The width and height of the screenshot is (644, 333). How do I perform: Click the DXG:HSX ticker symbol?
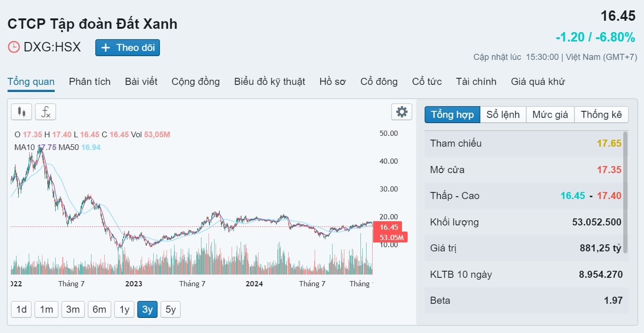coord(52,47)
